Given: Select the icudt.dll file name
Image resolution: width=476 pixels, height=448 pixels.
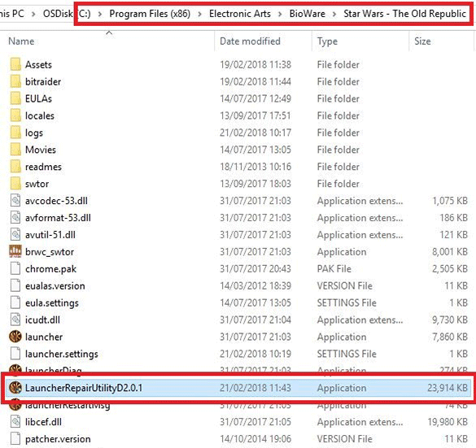Looking at the screenshot, I should (42, 320).
